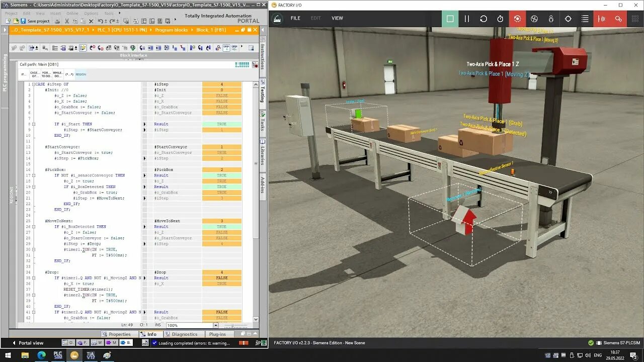The width and height of the screenshot is (644, 362).
Task: Open the Testing side tab
Action: pos(263,95)
